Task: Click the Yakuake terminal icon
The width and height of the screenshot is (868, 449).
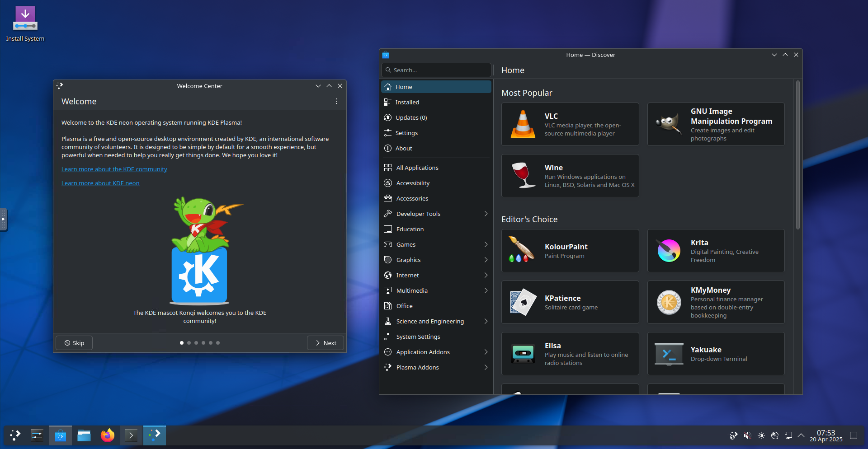Action: (669, 354)
